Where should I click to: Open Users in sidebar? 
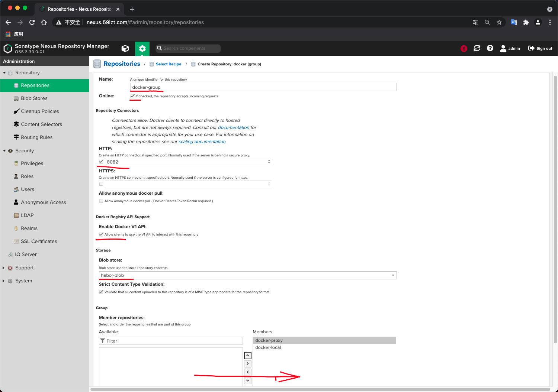click(x=45, y=189)
